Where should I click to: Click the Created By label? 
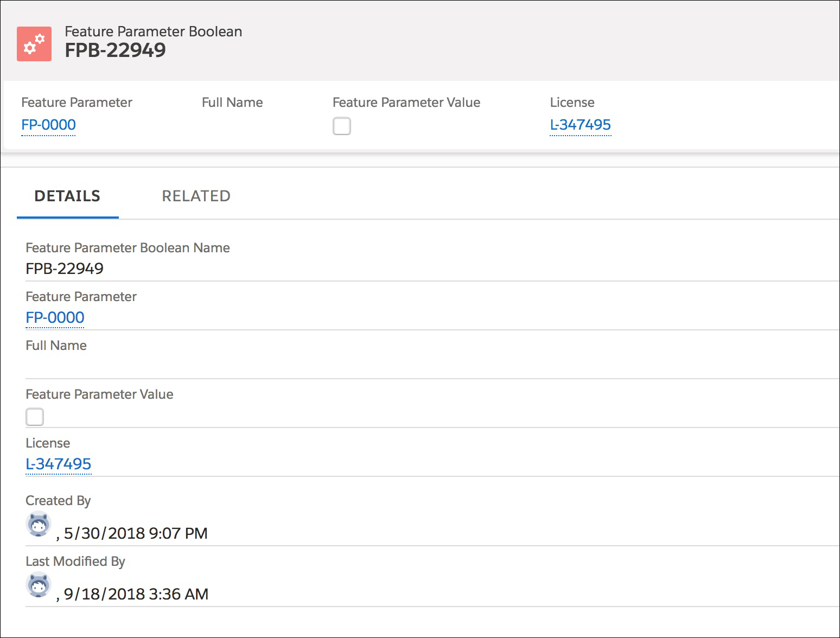click(x=58, y=501)
